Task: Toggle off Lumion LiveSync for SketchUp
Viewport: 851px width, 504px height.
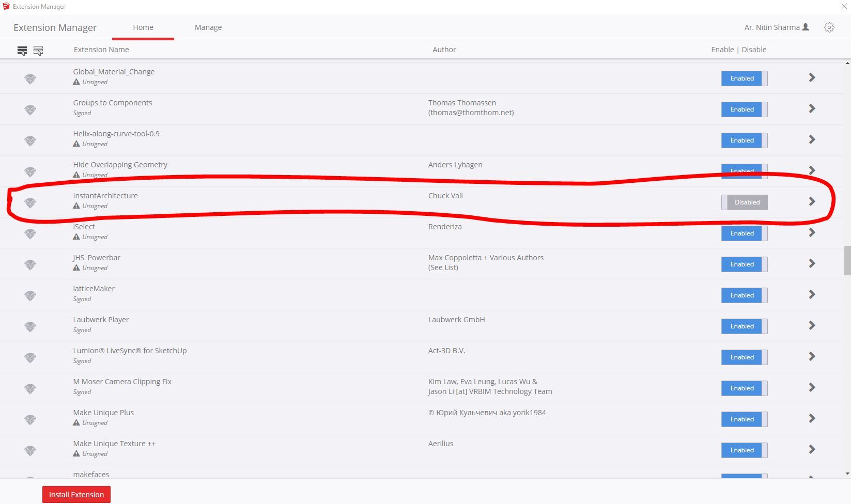Action: click(x=744, y=357)
